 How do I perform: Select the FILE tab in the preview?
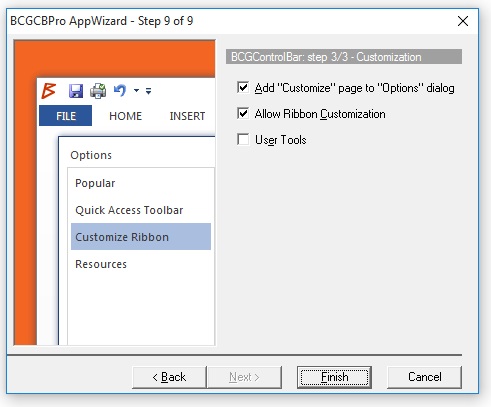[x=65, y=116]
